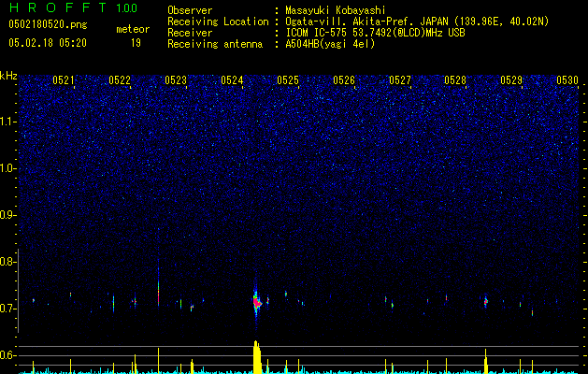Image resolution: width=588 pixels, height=374 pixels.
Task: Click the date 05.02.18 05:20
Action: [x=48, y=43]
